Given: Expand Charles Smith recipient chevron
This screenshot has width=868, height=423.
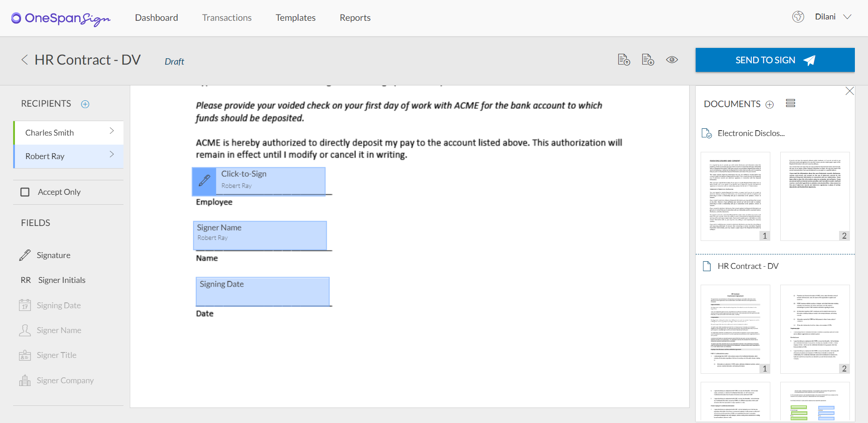Looking at the screenshot, I should tap(112, 131).
